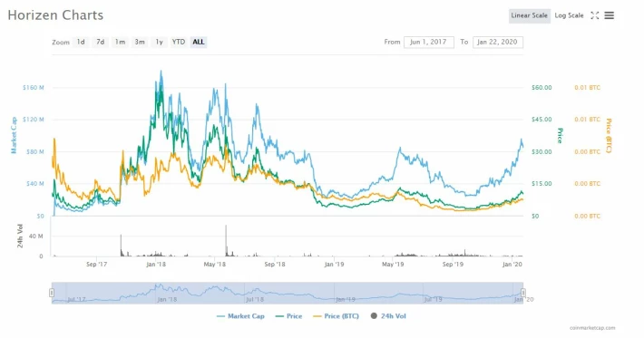This screenshot has height=338, width=644.
Task: Click the $60.00 price axis label
Action: pyautogui.click(x=542, y=87)
